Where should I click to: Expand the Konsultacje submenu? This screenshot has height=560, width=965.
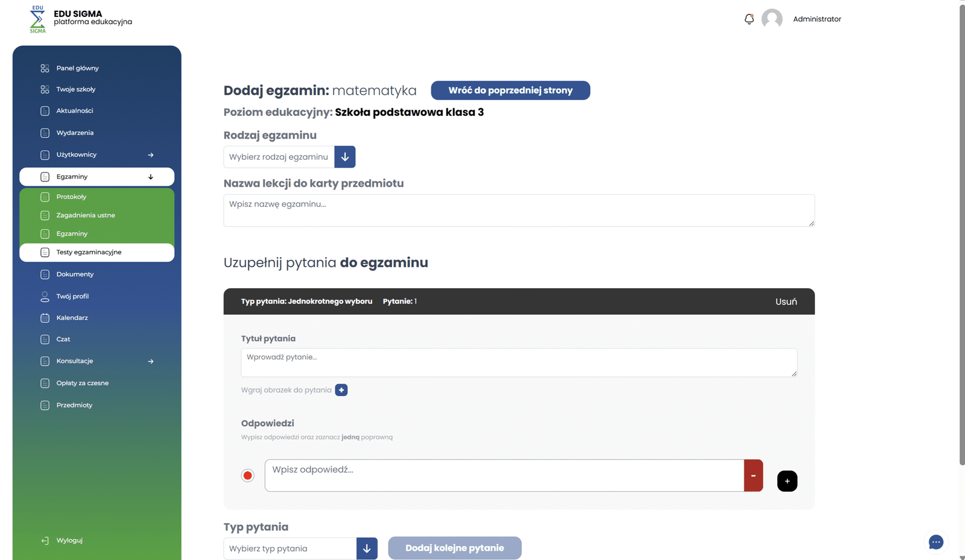point(151,361)
